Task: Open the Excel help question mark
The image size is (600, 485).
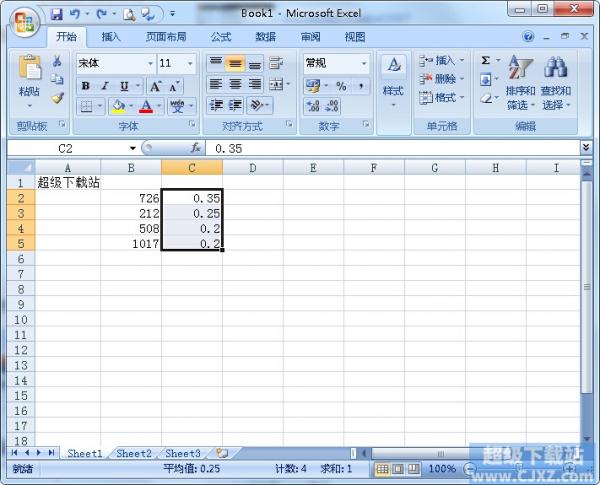Action: click(x=528, y=37)
